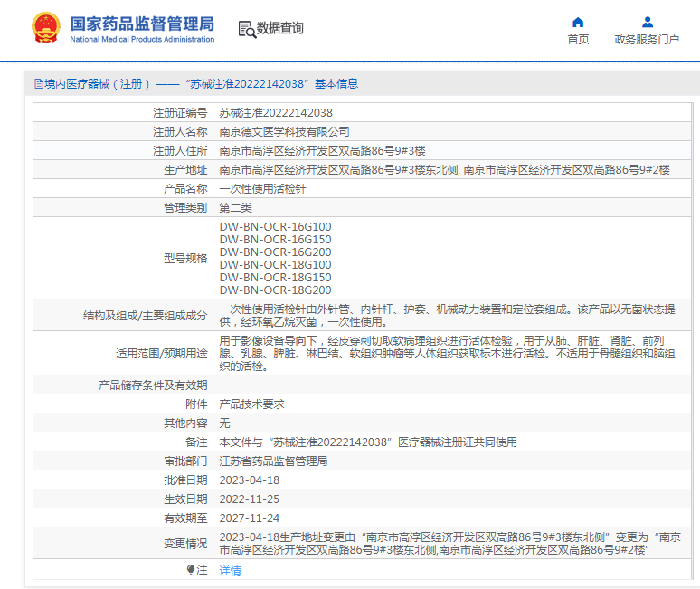Click the 2027-11-24 expiry date value
This screenshot has width=700, height=589.
pyautogui.click(x=250, y=518)
